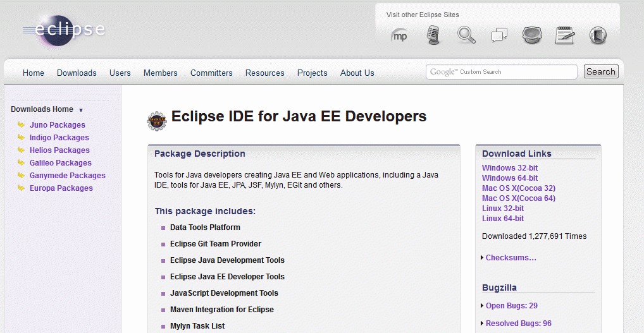644x333 pixels.
Task: Expand the Checksums disclosure triangle
Action: click(482, 258)
